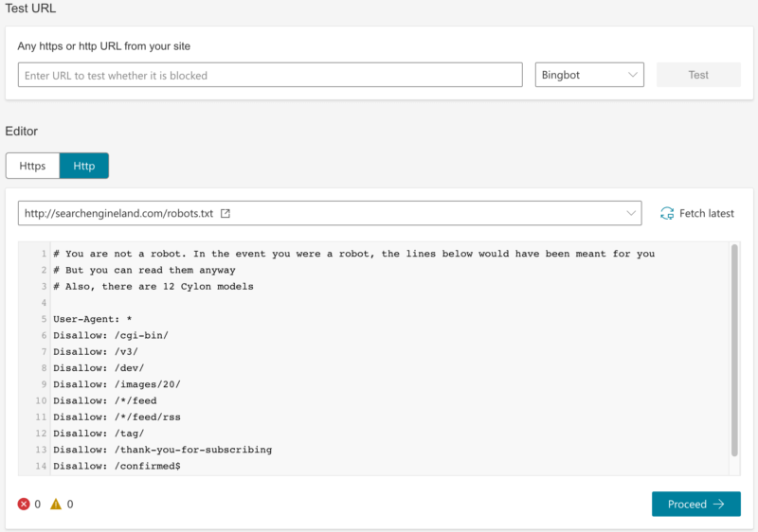Click the Cylon models comment line
The image size is (758, 532).
click(153, 286)
